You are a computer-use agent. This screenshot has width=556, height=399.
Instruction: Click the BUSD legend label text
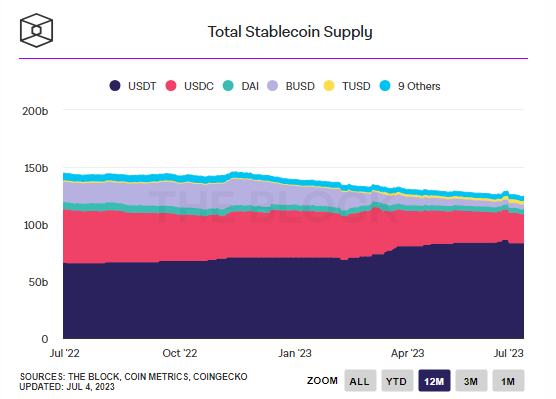tap(300, 86)
